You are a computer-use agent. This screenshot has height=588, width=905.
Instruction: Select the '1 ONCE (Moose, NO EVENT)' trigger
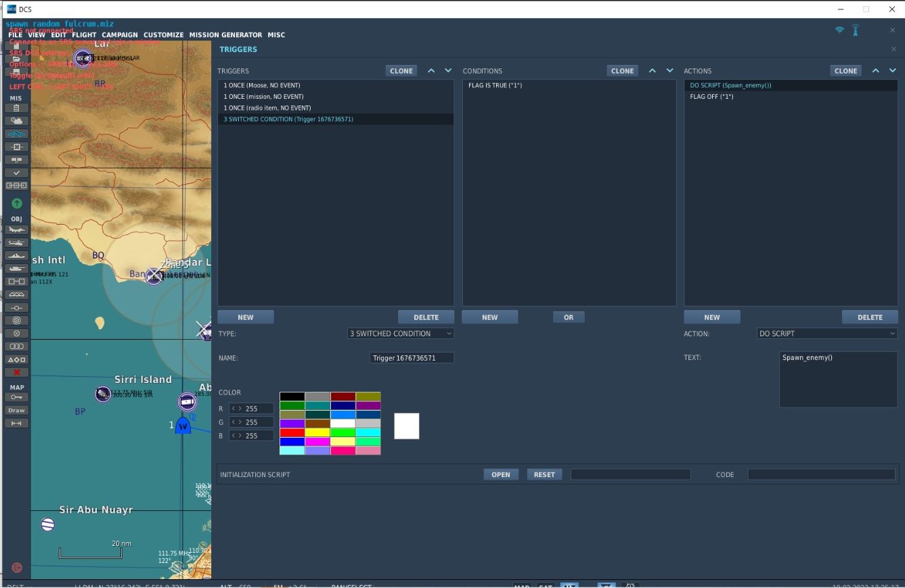coord(262,85)
